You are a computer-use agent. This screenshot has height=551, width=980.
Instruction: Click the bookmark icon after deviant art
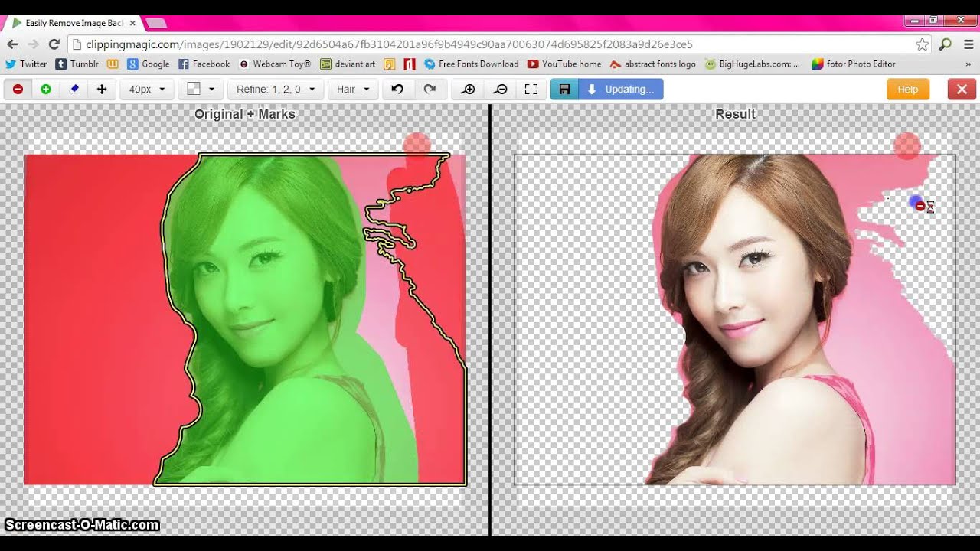[389, 64]
